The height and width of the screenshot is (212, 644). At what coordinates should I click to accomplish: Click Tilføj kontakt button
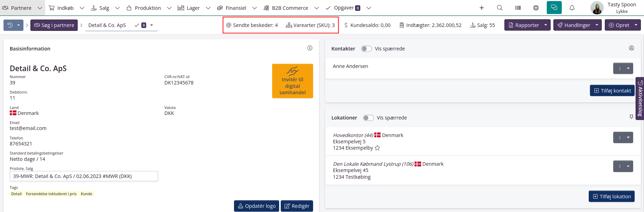coord(612,90)
